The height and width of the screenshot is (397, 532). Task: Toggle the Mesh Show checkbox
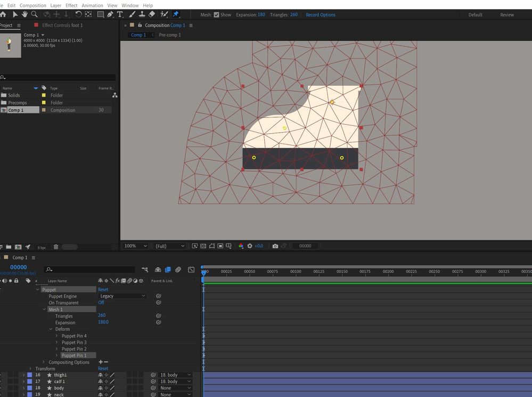216,15
